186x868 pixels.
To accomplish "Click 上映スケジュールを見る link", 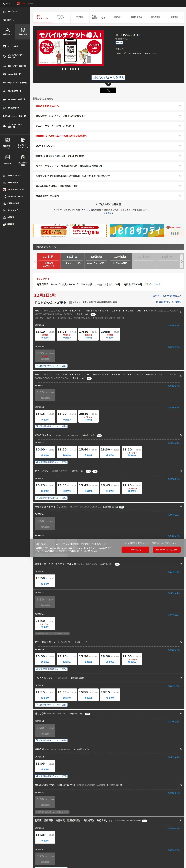I will (x=108, y=78).
